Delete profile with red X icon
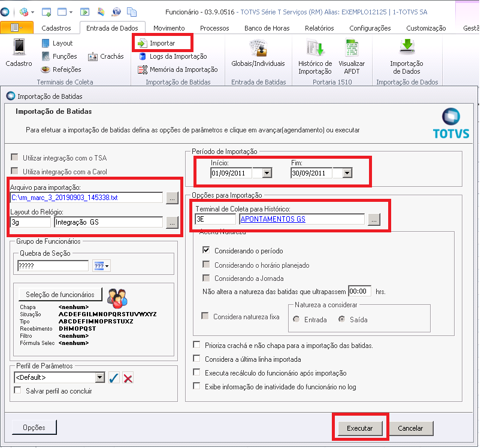The image size is (484, 448). pos(128,378)
